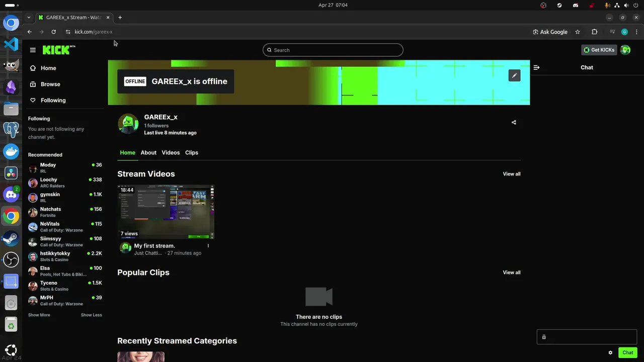
Task: Open the video options three-dot menu
Action: tap(208, 246)
